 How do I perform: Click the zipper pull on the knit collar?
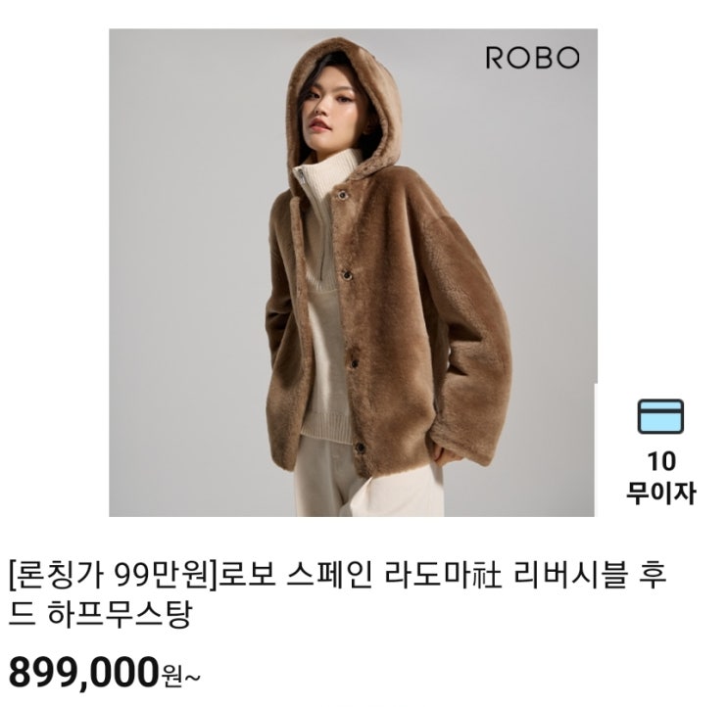[301, 176]
